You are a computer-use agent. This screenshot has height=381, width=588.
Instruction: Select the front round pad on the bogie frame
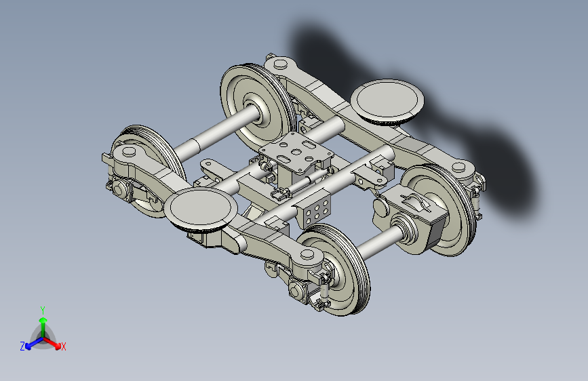(x=201, y=209)
